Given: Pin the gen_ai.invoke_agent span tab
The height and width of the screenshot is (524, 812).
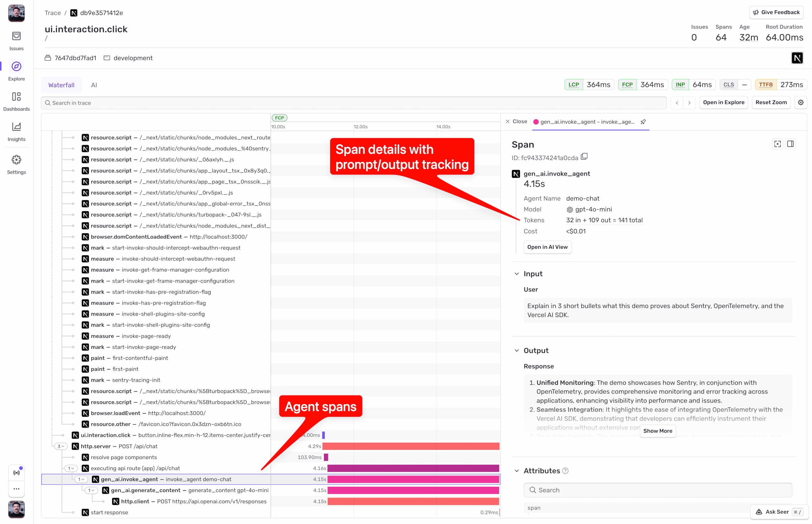Looking at the screenshot, I should [643, 122].
